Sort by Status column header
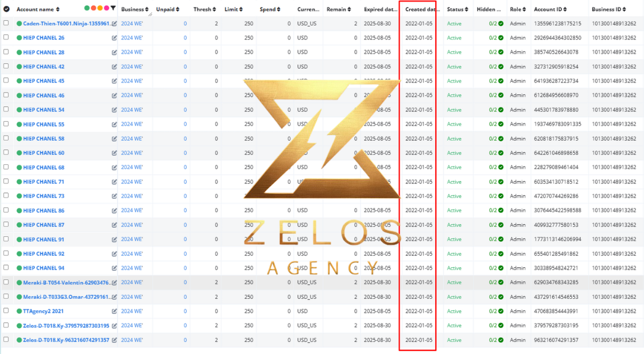Viewport: 644px width, 354px height. coord(457,9)
